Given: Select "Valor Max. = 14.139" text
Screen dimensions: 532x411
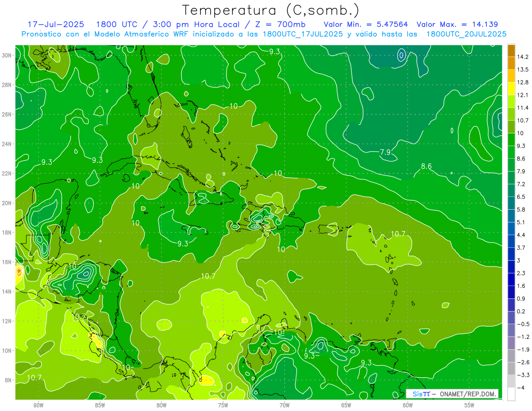Looking at the screenshot, I should [x=457, y=24].
